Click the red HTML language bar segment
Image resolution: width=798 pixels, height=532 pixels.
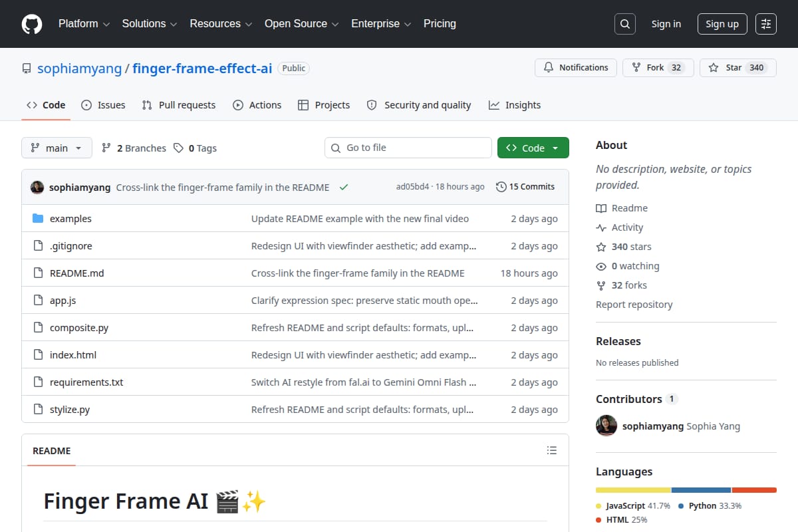[754, 490]
